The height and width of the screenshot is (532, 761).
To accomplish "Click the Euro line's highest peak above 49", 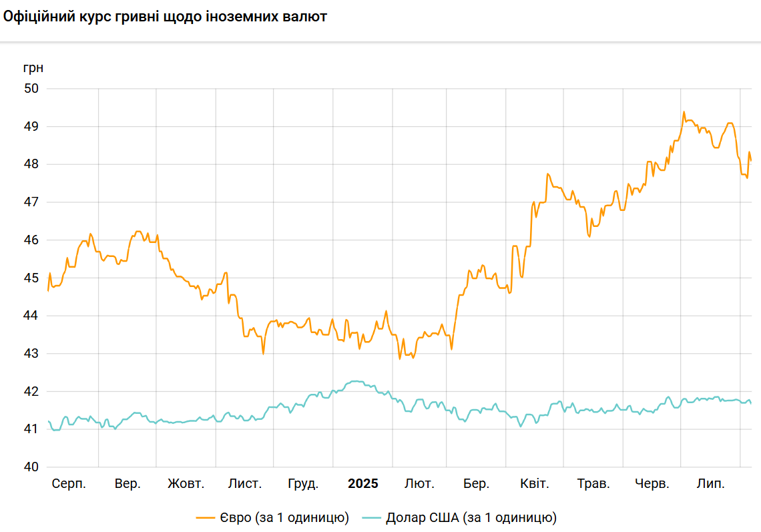I will point(684,112).
